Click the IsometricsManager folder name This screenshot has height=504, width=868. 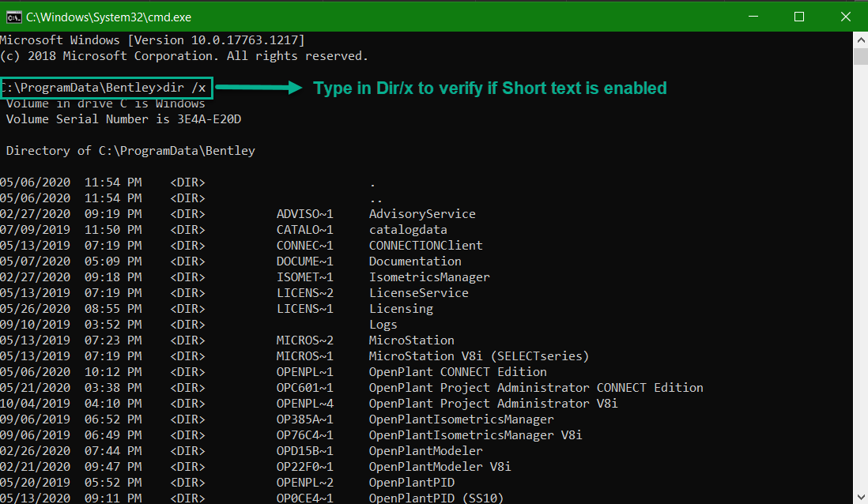(x=429, y=277)
